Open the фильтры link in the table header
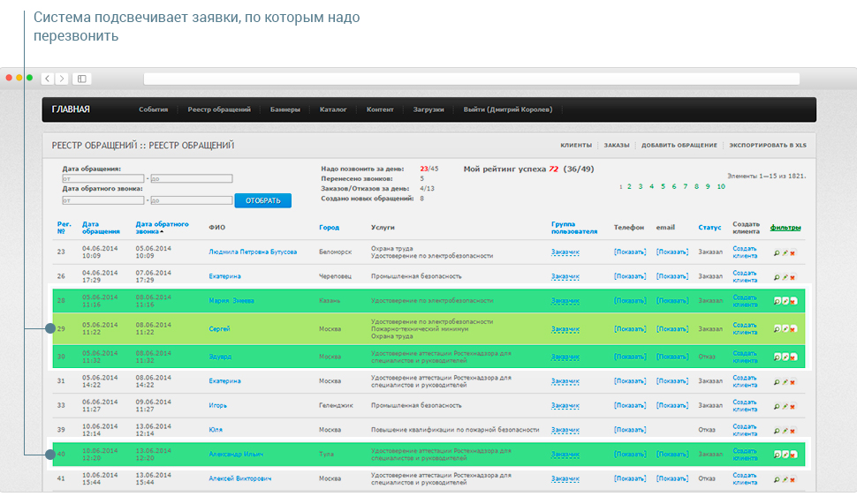The height and width of the screenshot is (504, 857). (785, 227)
